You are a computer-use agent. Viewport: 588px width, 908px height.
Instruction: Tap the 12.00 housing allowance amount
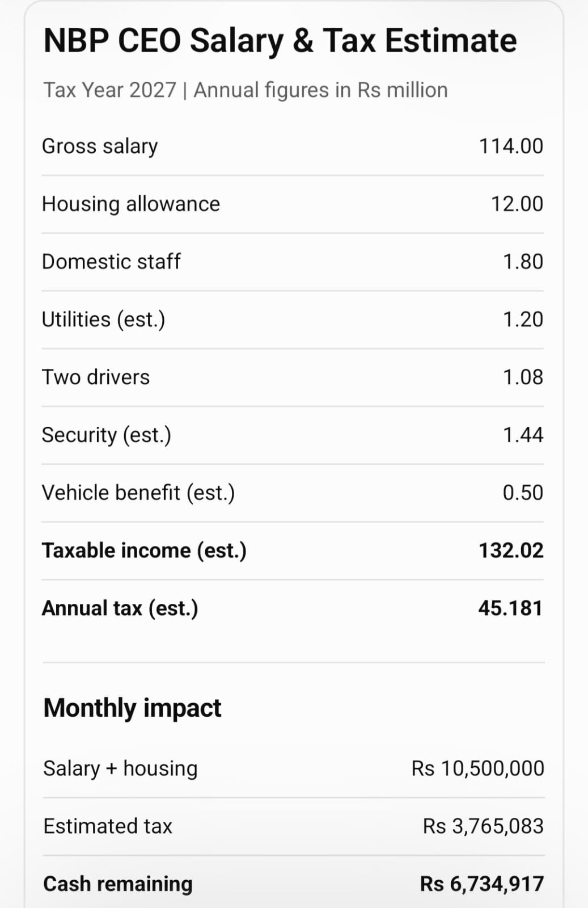(517, 204)
